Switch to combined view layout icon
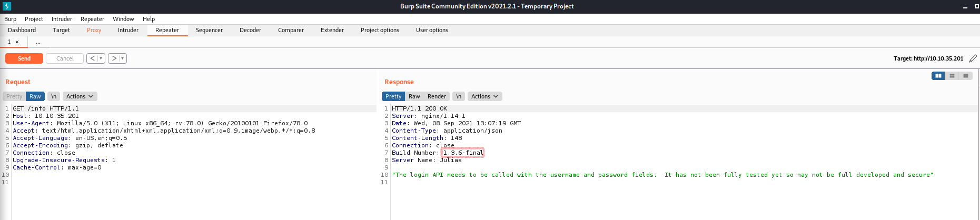The height and width of the screenshot is (220, 980). click(965, 76)
